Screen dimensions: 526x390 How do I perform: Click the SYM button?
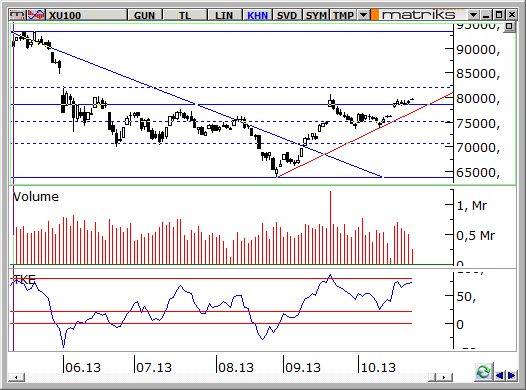(316, 15)
